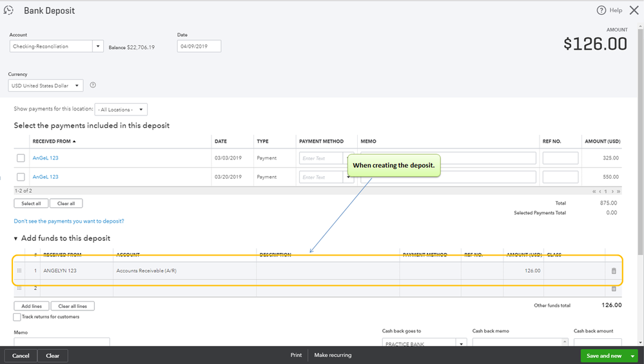Click the currency info question mark icon
This screenshot has height=364, width=644.
93,85
